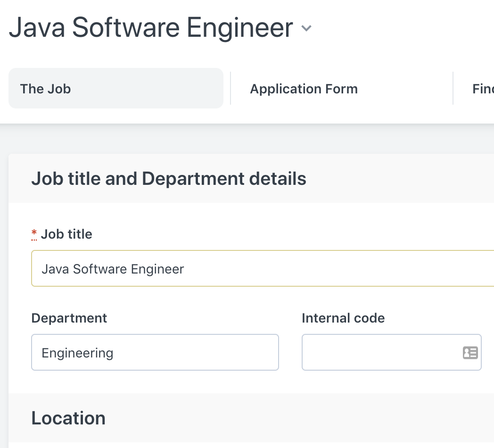Viewport: 494px width, 448px height.
Task: Switch to the Application Form tab
Action: pyautogui.click(x=304, y=89)
